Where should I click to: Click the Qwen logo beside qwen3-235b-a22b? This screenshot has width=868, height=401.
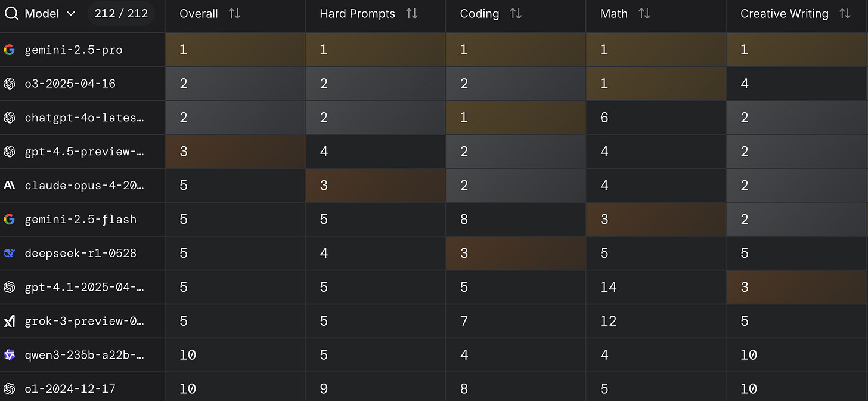coord(9,355)
